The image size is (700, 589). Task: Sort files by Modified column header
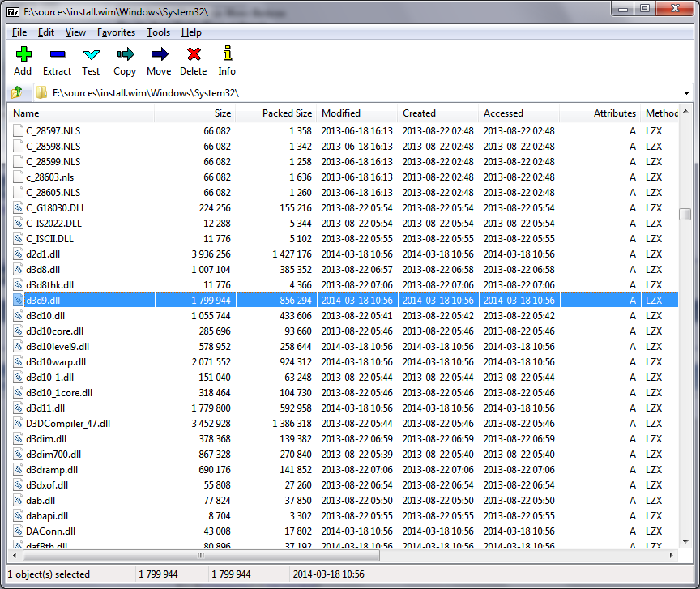coord(356,113)
